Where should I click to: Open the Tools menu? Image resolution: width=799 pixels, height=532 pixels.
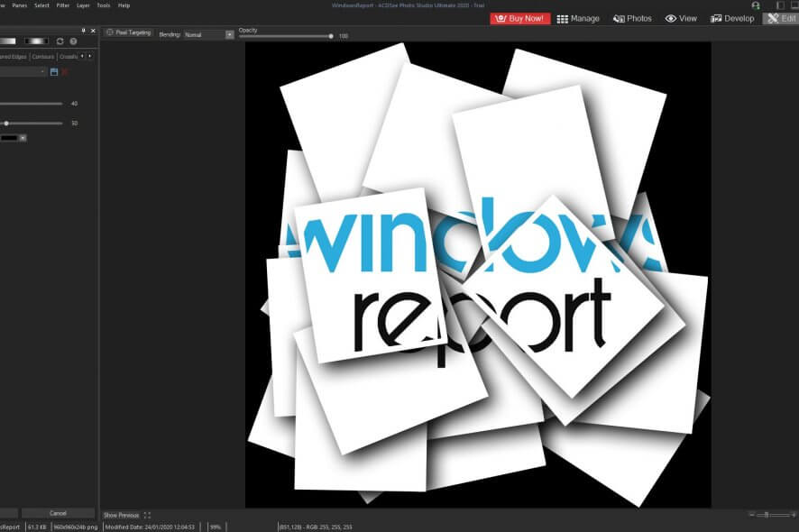click(x=104, y=5)
